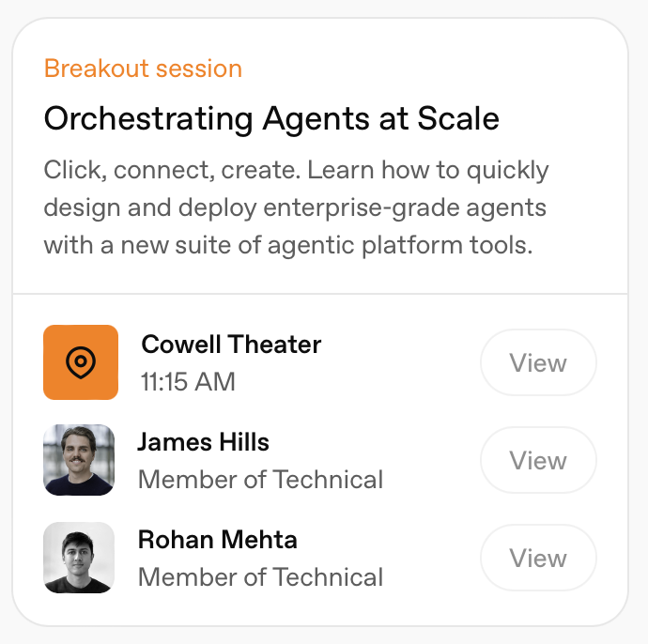Click 'Member of Technical' under James Hills

[260, 480]
